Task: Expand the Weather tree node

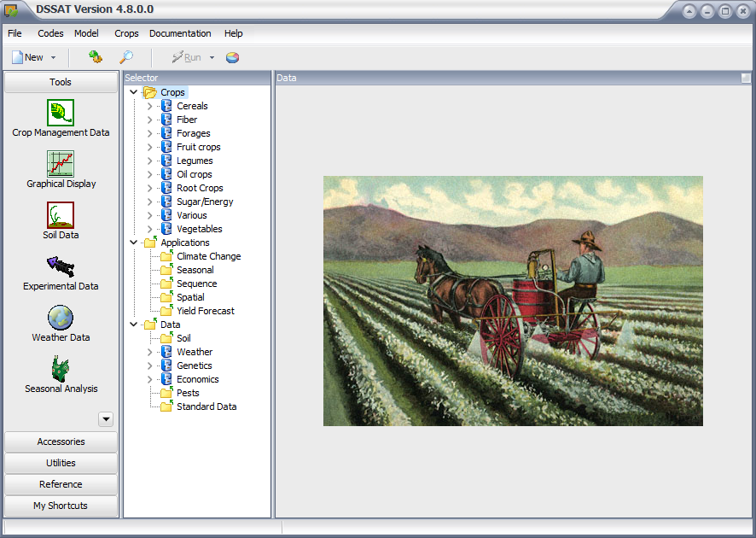Action: (x=149, y=352)
